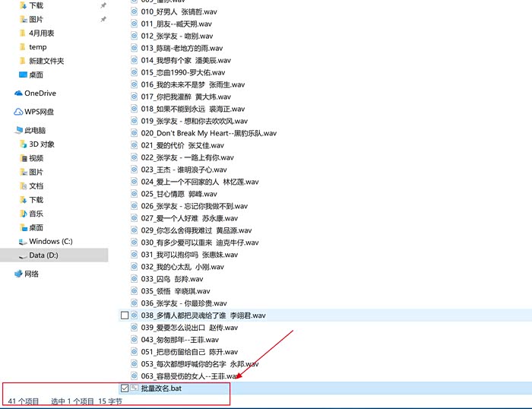Select file 027_爱一个人好难 苏永康.wav
The image size is (532, 409).
point(189,218)
